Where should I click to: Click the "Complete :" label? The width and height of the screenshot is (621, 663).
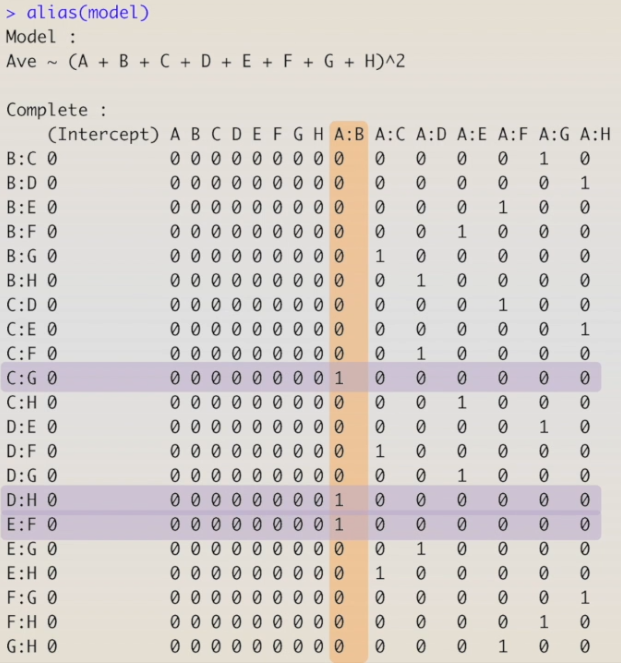coord(56,110)
